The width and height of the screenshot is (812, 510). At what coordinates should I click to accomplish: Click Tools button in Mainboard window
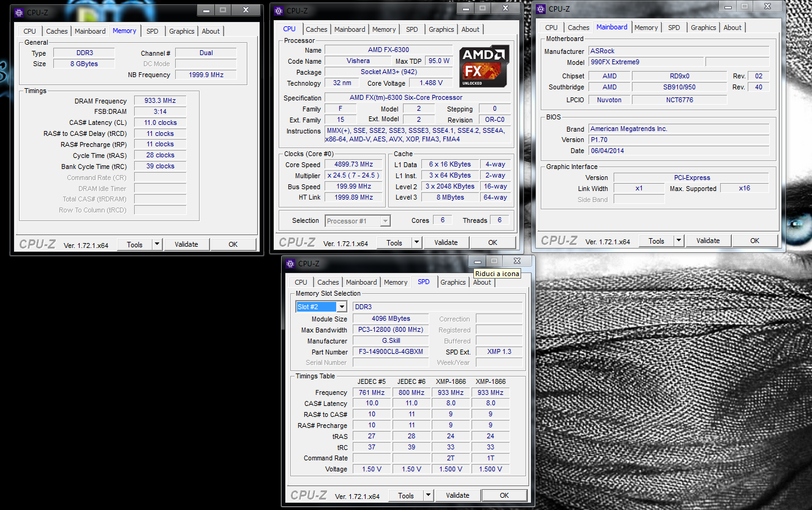[x=656, y=241]
